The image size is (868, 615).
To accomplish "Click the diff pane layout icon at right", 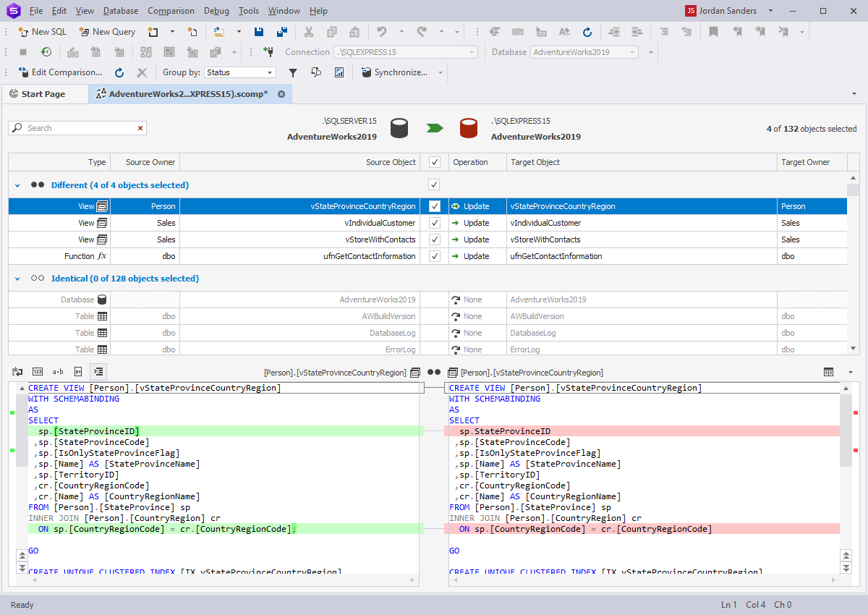I will (828, 372).
